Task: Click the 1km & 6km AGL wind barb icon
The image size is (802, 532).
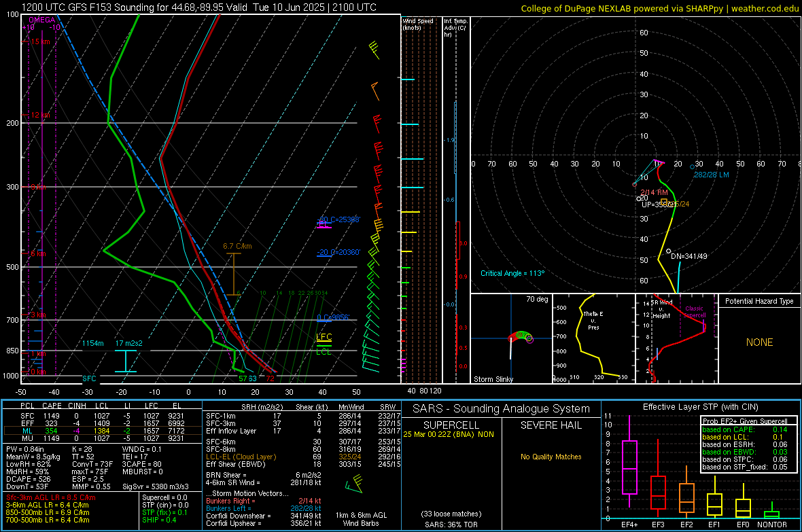Action: tap(354, 483)
